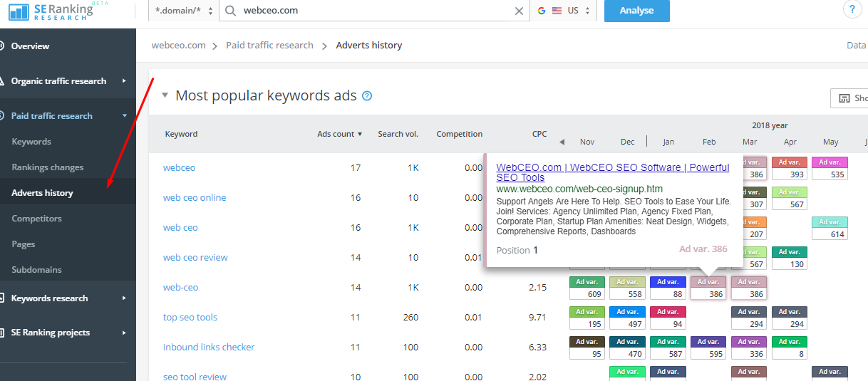Viewport: 868px width, 381px height.
Task: Clear the search field with the X icon
Action: coord(519,11)
